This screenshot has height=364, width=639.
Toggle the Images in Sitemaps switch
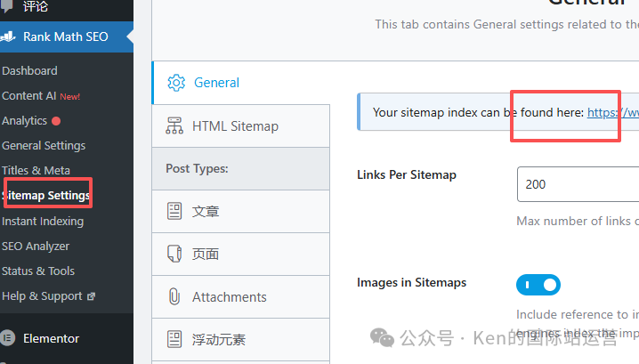tap(538, 285)
